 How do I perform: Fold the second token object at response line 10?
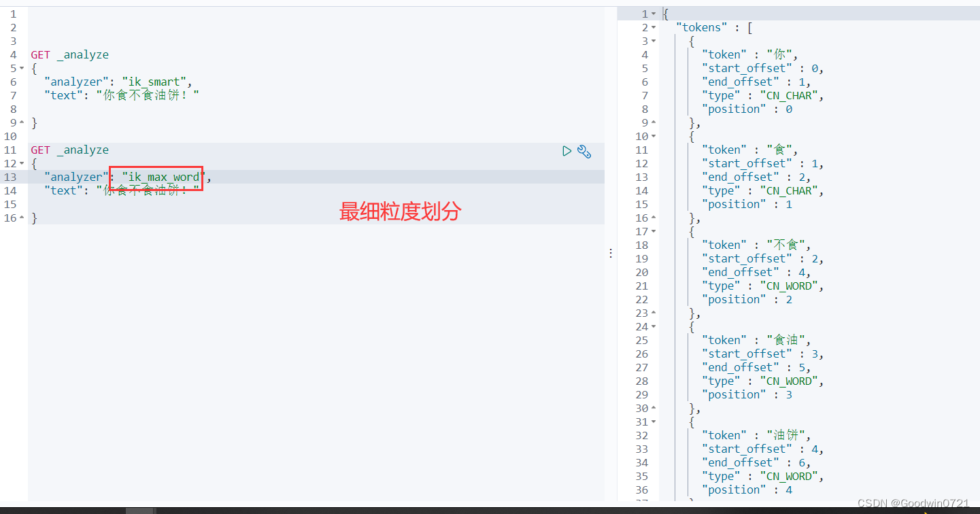point(654,136)
